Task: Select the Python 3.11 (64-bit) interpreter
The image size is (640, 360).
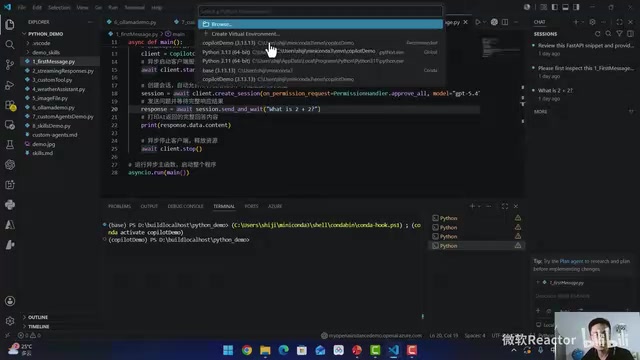Action: click(320, 61)
